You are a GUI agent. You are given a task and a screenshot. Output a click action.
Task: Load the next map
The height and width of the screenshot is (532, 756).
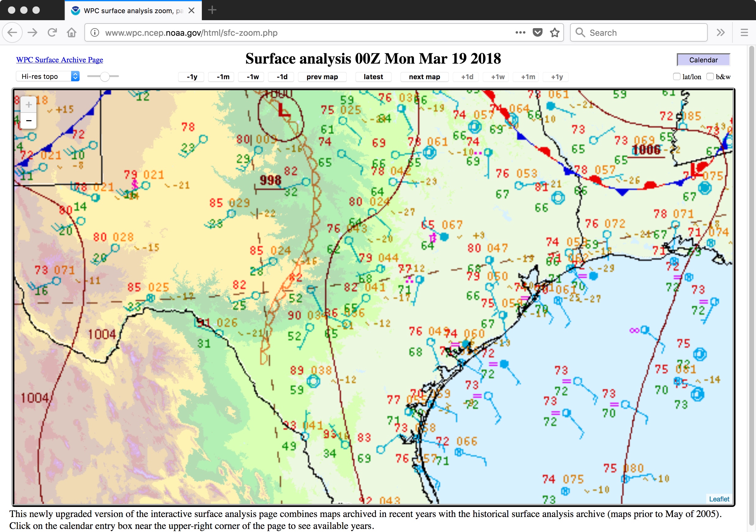pos(424,77)
